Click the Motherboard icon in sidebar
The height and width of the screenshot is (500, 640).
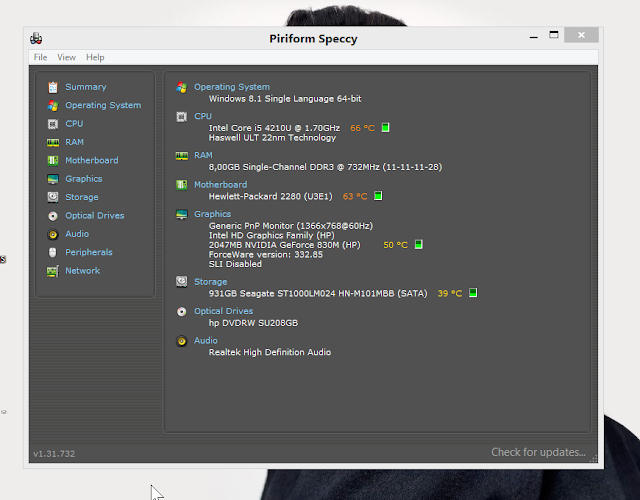[x=53, y=161]
